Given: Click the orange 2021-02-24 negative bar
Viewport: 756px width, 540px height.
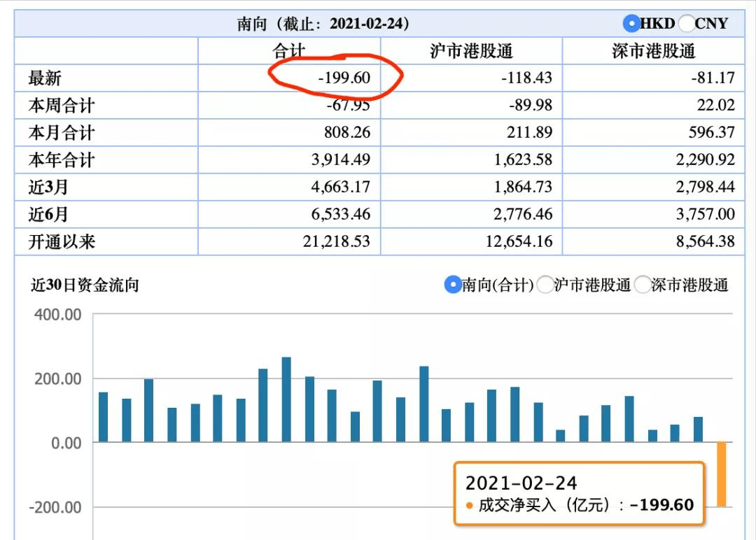Looking at the screenshot, I should point(721,474).
